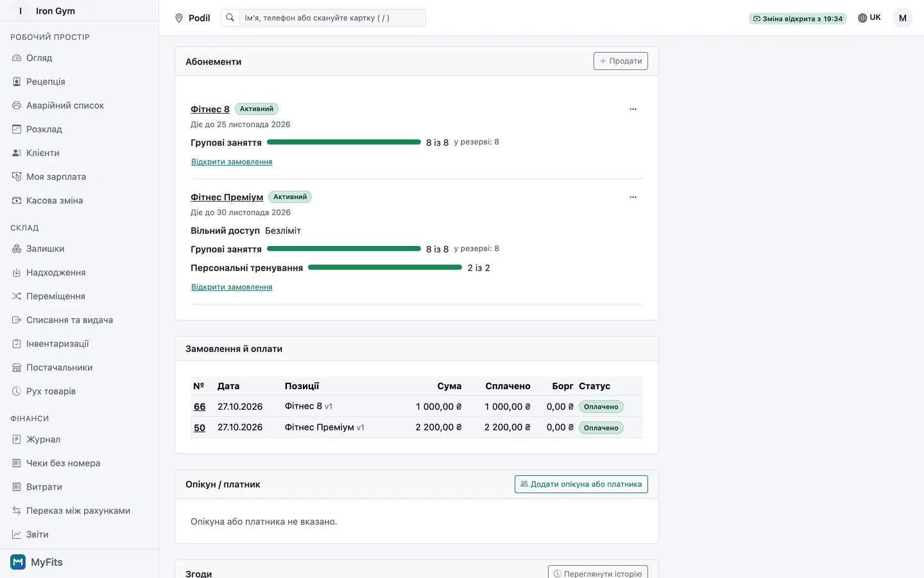
Task: Focus the client name or phone search field
Action: pos(332,18)
